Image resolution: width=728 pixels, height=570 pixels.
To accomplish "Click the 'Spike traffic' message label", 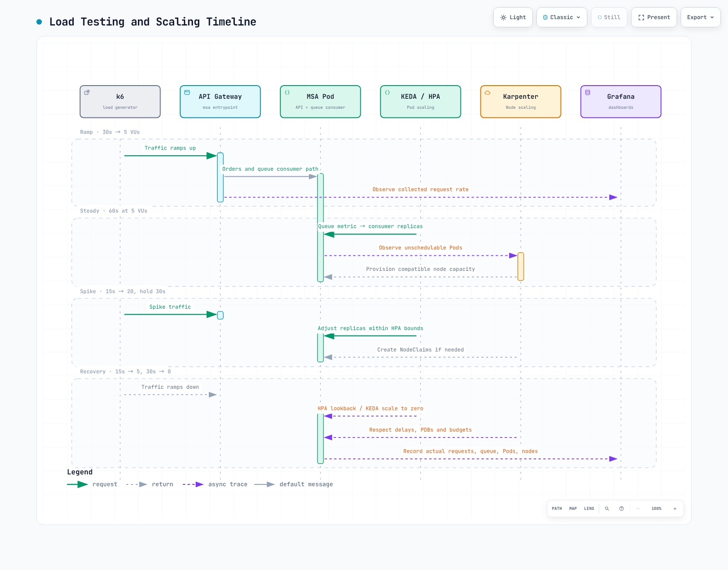I will pos(170,307).
